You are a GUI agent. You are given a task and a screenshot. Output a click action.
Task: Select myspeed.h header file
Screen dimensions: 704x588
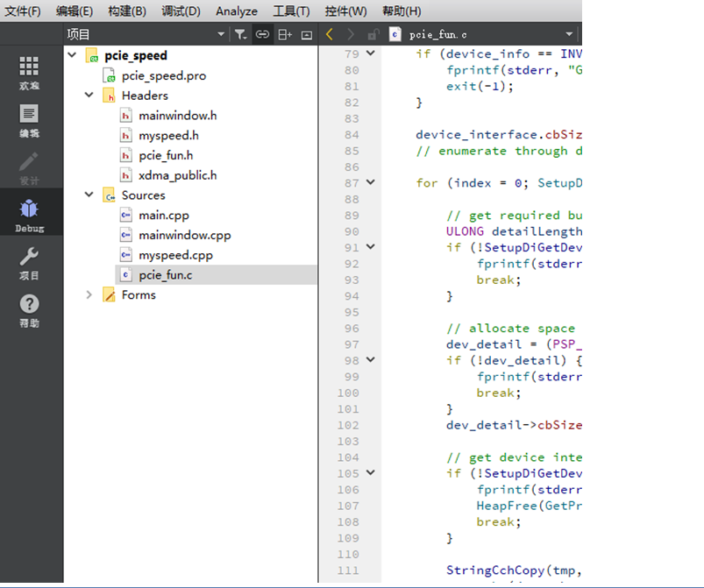(x=168, y=135)
